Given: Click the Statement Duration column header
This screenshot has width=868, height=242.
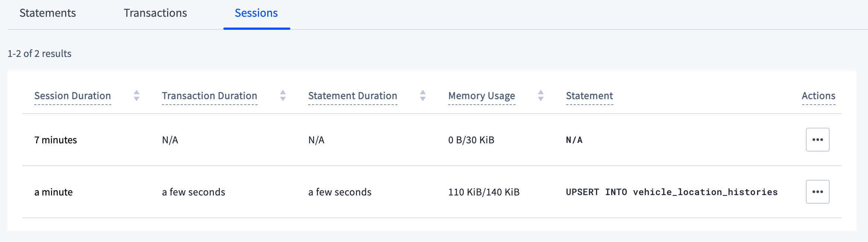Looking at the screenshot, I should tap(352, 96).
